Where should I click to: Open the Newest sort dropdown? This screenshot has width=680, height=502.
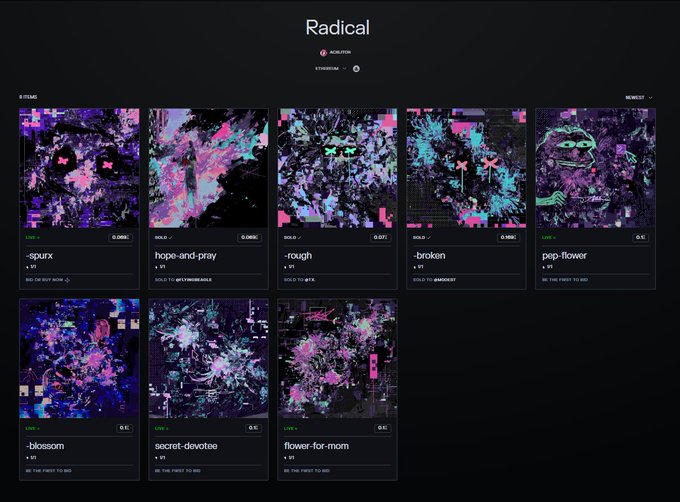[x=638, y=98]
